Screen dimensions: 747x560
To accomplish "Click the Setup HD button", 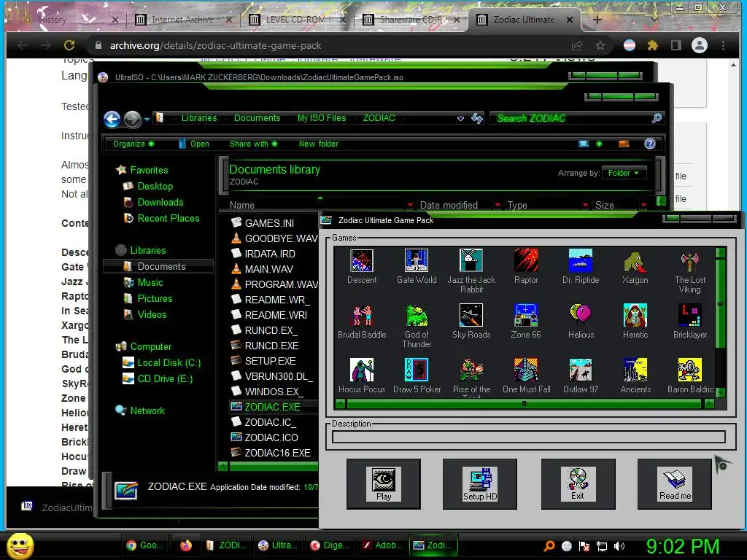I will pyautogui.click(x=480, y=484).
